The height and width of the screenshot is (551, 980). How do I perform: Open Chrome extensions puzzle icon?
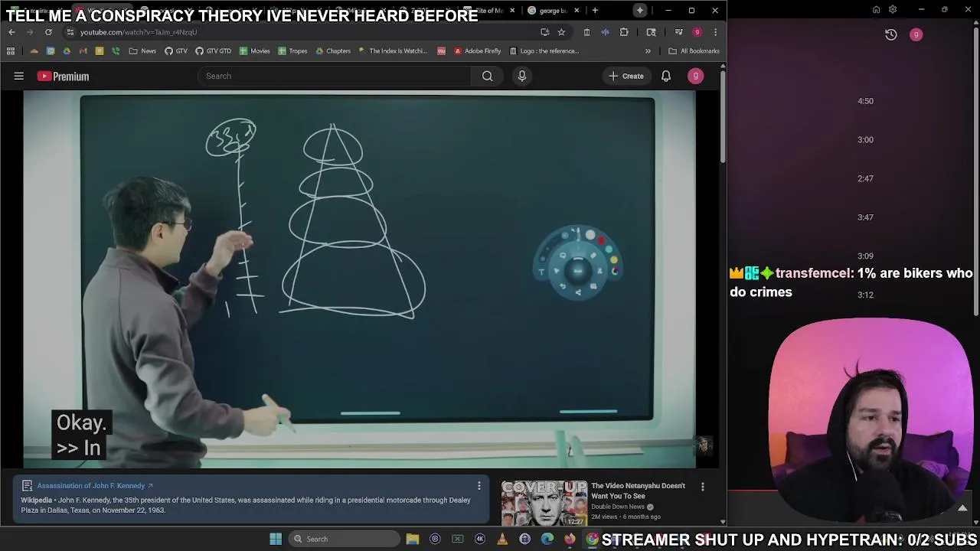pos(624,32)
